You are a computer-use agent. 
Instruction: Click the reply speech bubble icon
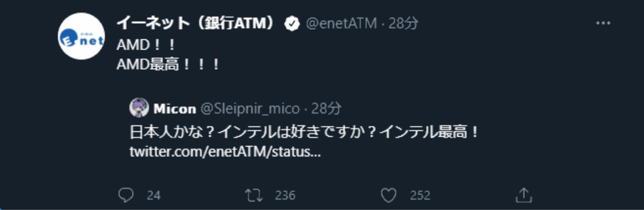[x=125, y=195]
